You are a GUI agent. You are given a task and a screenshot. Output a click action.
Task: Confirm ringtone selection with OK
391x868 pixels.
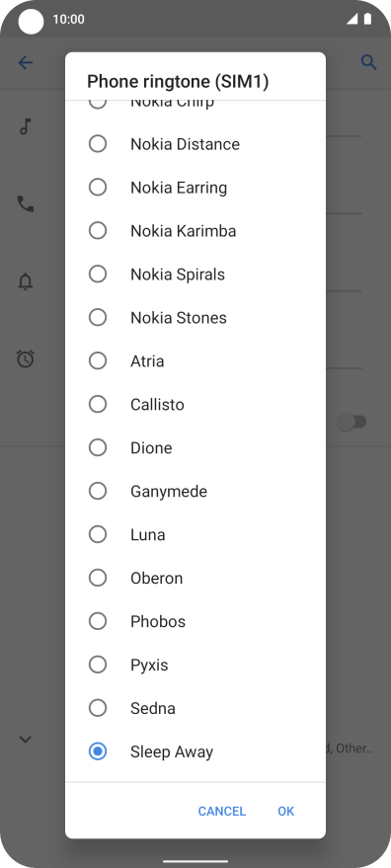(285, 811)
